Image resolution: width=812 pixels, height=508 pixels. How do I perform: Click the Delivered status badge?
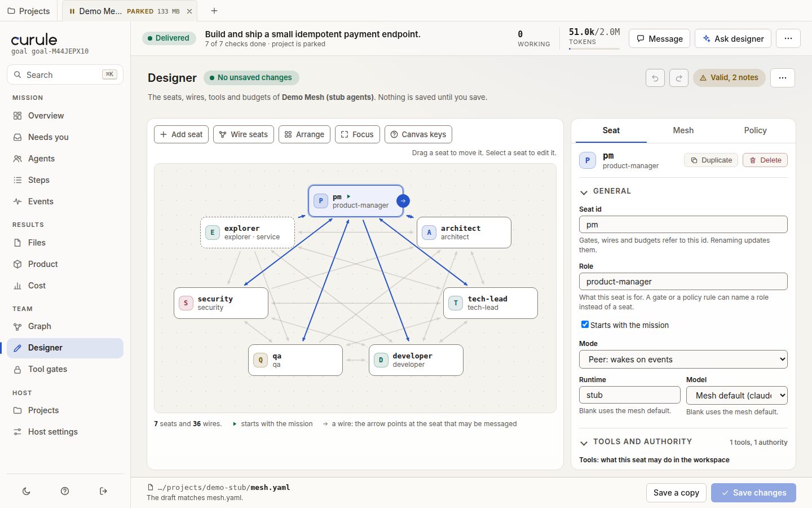pos(169,38)
